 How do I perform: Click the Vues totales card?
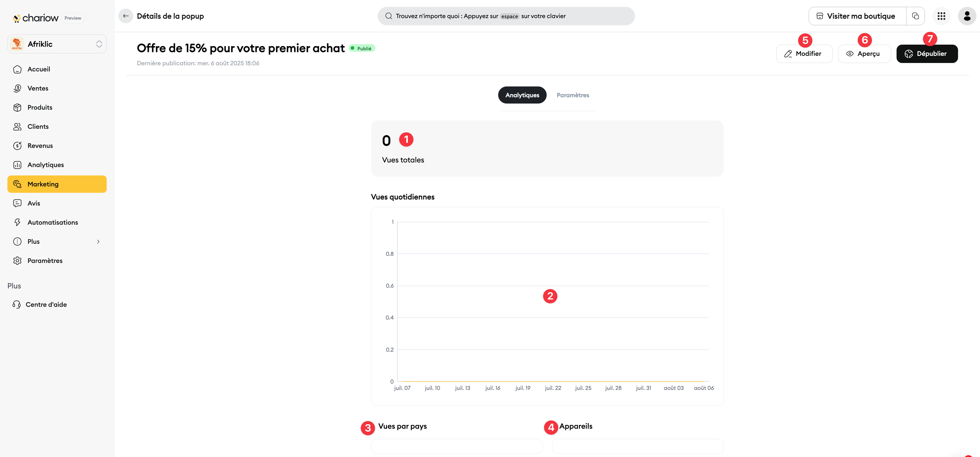tap(547, 149)
